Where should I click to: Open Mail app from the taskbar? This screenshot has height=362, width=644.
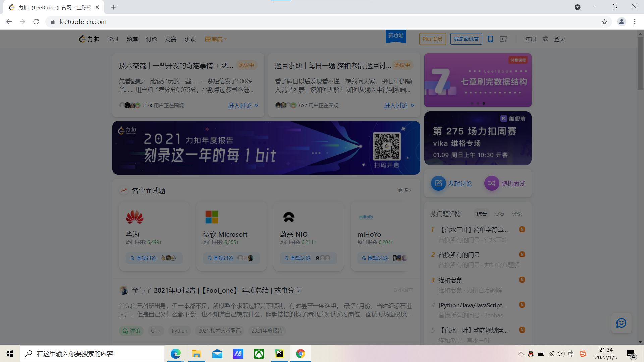tap(217, 354)
